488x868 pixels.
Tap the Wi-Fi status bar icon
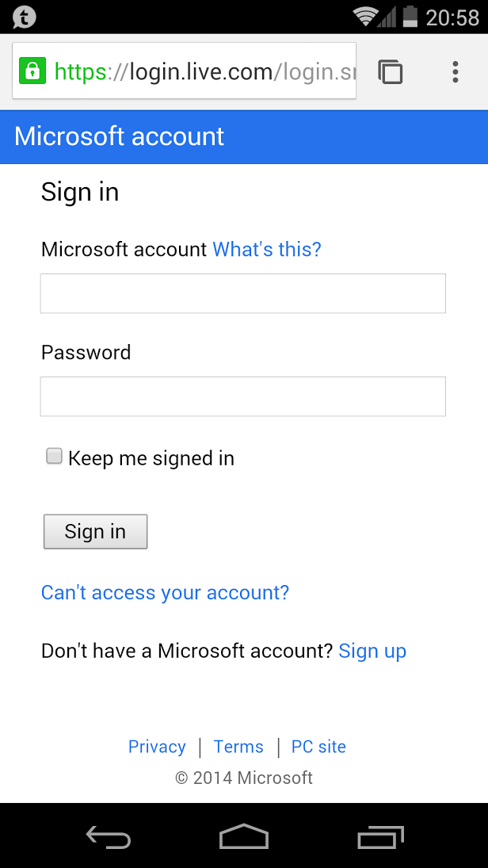364,17
